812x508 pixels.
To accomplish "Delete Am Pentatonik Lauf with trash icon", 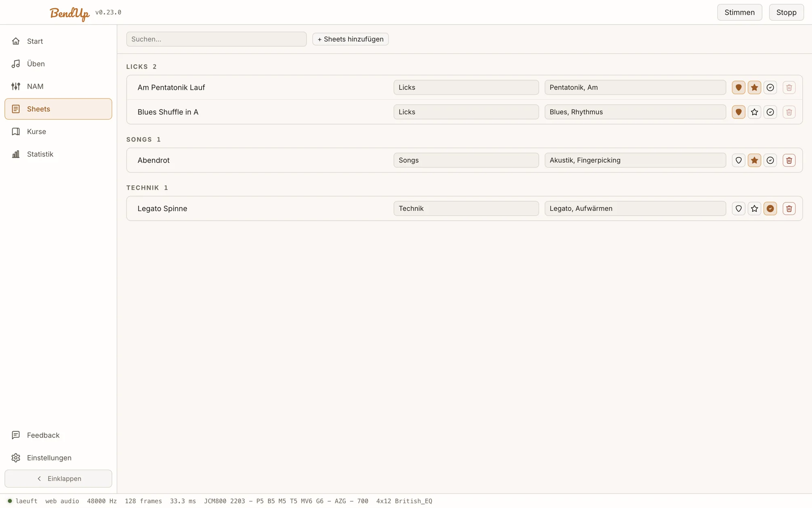I will click(789, 87).
